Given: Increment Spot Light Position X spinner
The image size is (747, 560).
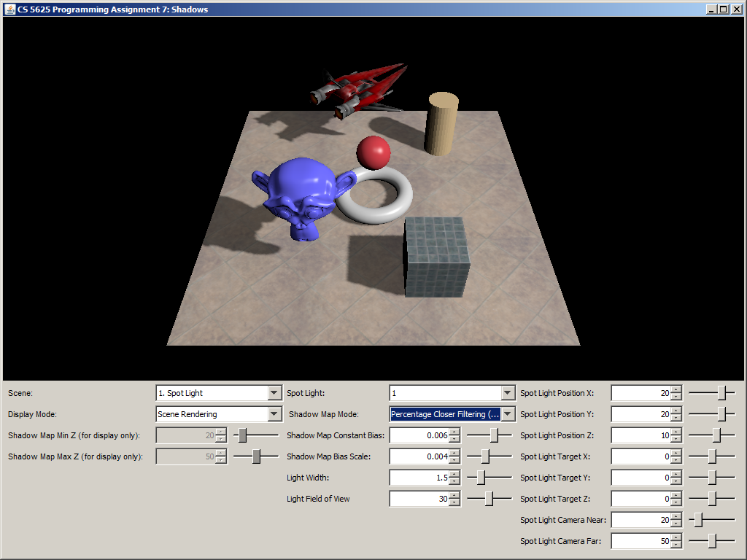Looking at the screenshot, I should (x=676, y=389).
